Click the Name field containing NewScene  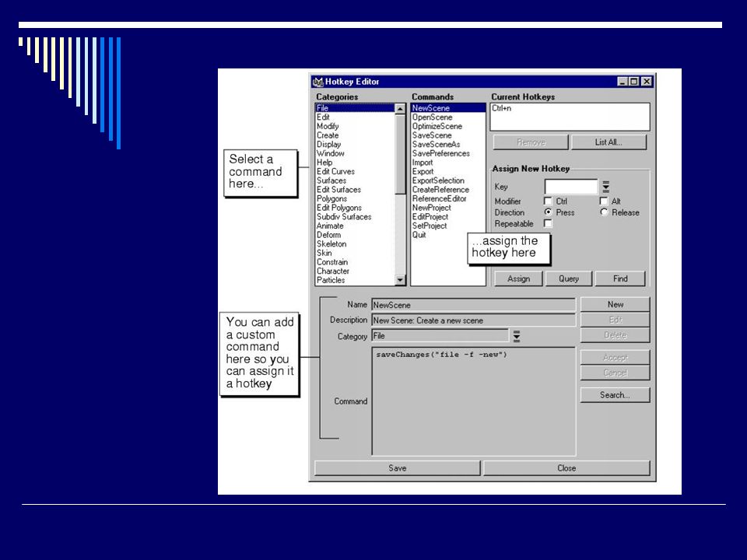coord(473,305)
